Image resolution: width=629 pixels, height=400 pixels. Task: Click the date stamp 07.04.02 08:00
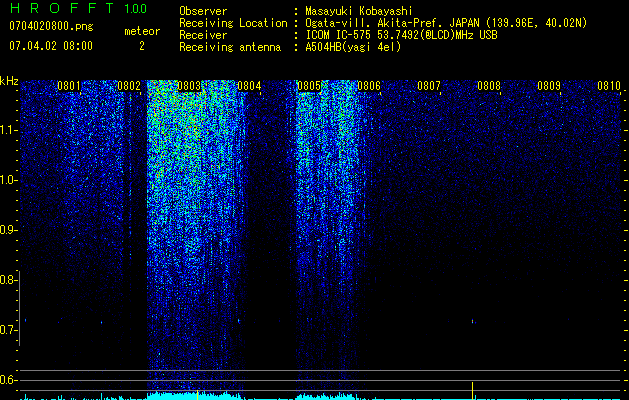coord(51,46)
